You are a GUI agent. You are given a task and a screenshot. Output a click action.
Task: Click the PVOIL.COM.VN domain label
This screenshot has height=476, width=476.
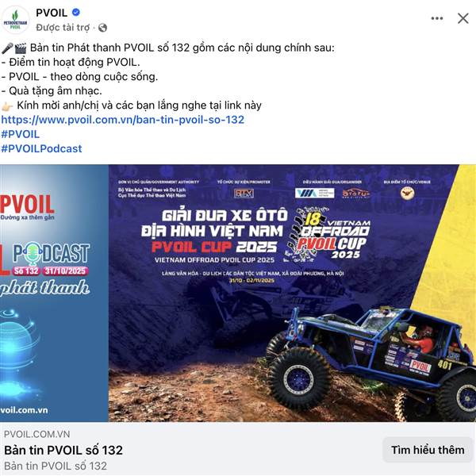[36, 434]
